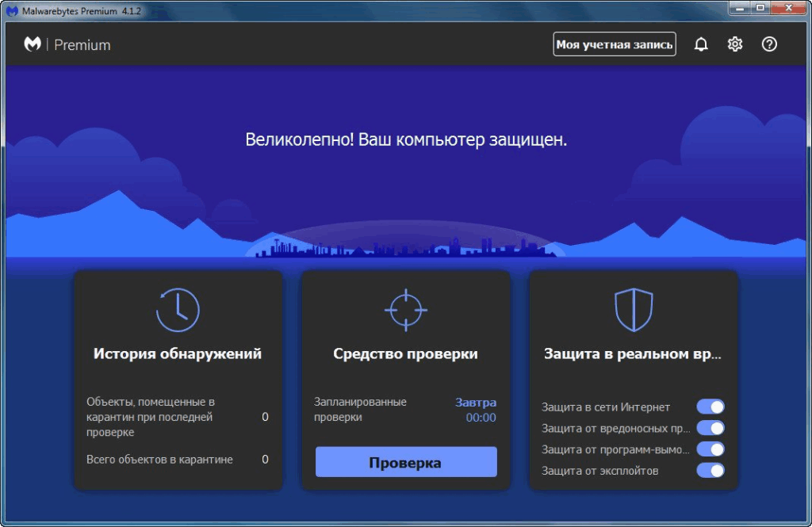Toggle Защита от вредоносных программ
812x527 pixels.
(711, 428)
